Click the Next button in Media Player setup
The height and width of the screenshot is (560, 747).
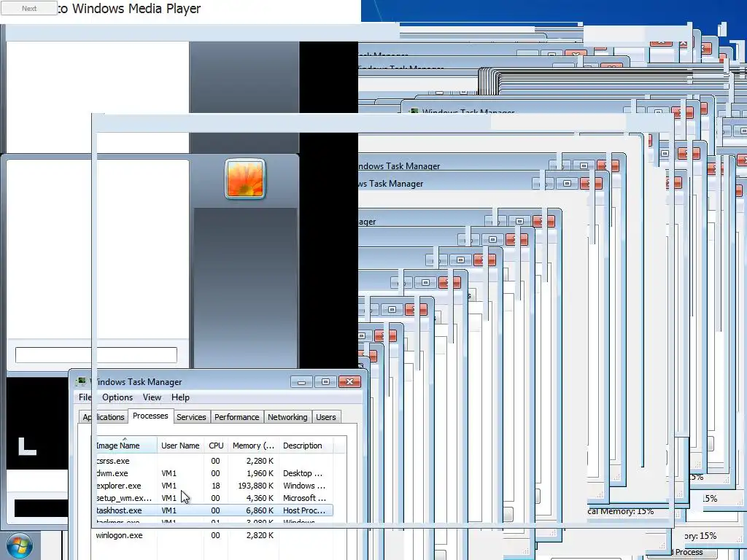coord(29,8)
